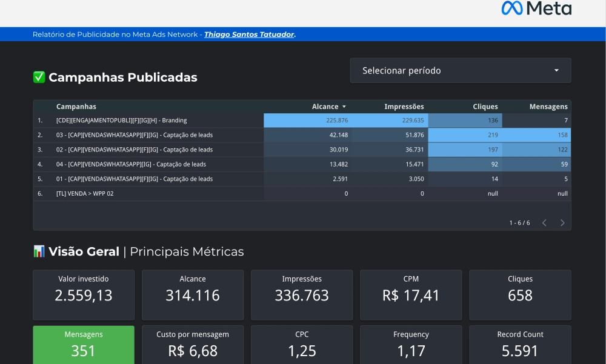Open Thiago Santos Tatuador link
The image size is (606, 364).
[x=249, y=35]
